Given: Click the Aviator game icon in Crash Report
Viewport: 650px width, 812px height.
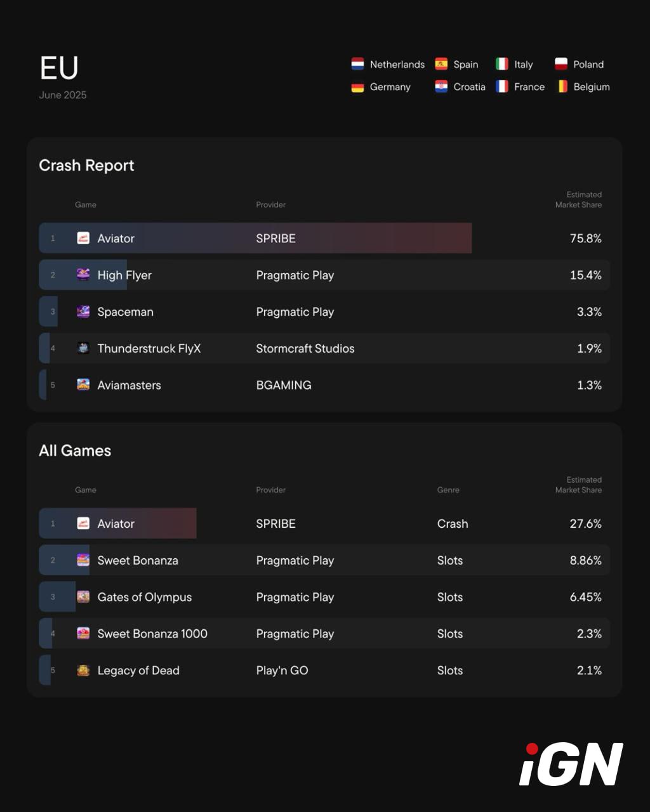Looking at the screenshot, I should (83, 239).
